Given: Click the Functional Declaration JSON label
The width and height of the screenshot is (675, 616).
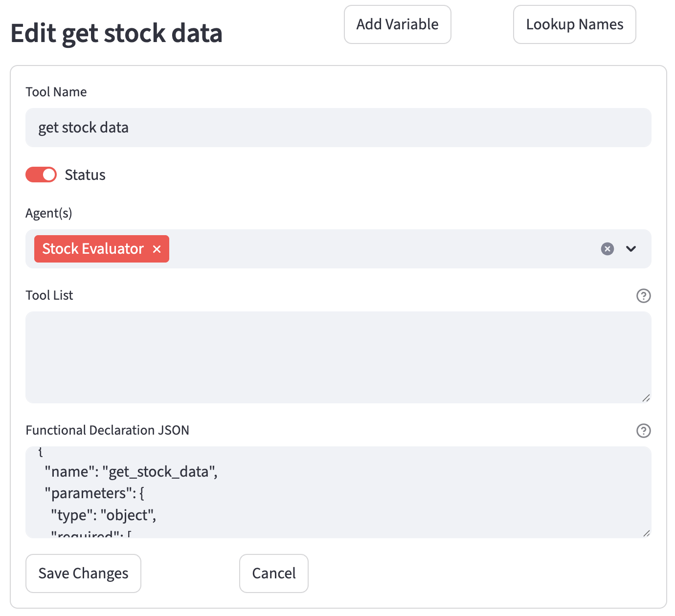Looking at the screenshot, I should 107,430.
